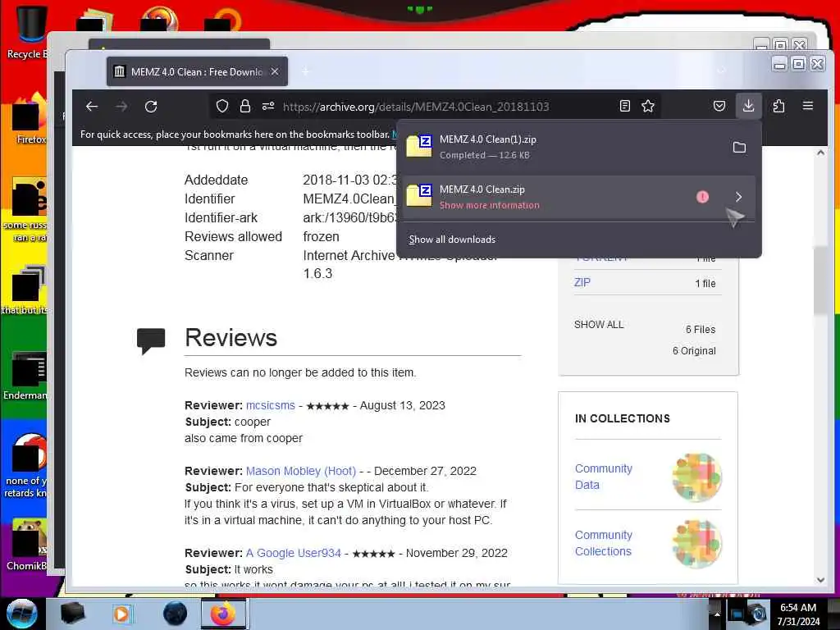Click page scrollbar down arrow
The height and width of the screenshot is (630, 840).
coord(820,580)
